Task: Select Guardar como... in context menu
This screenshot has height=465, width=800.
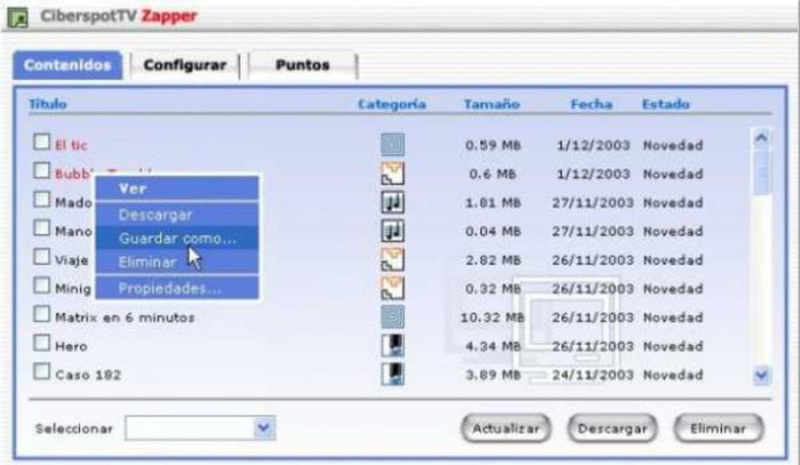Action: (x=177, y=238)
